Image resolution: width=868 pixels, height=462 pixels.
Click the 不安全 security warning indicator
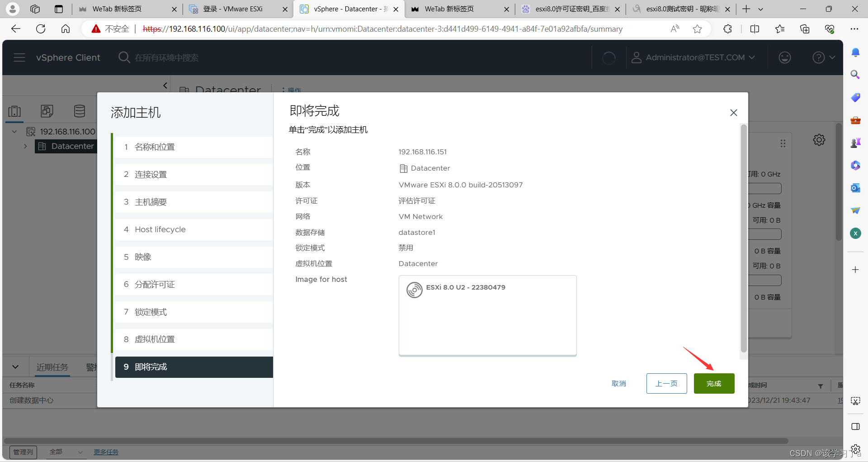pyautogui.click(x=110, y=29)
